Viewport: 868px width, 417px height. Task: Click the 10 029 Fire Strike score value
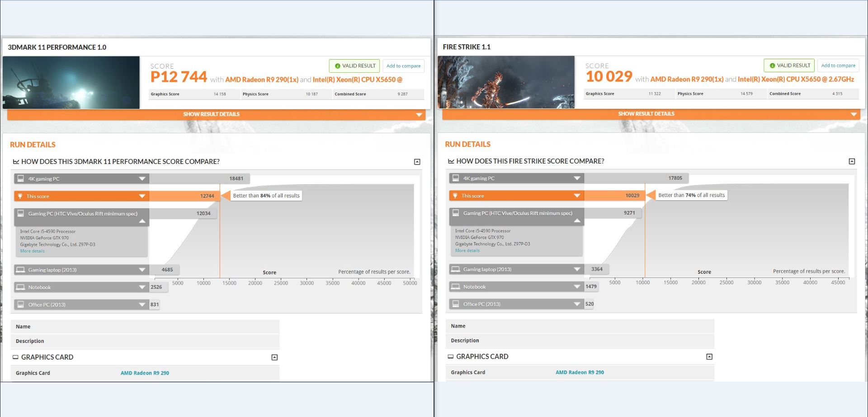(609, 77)
